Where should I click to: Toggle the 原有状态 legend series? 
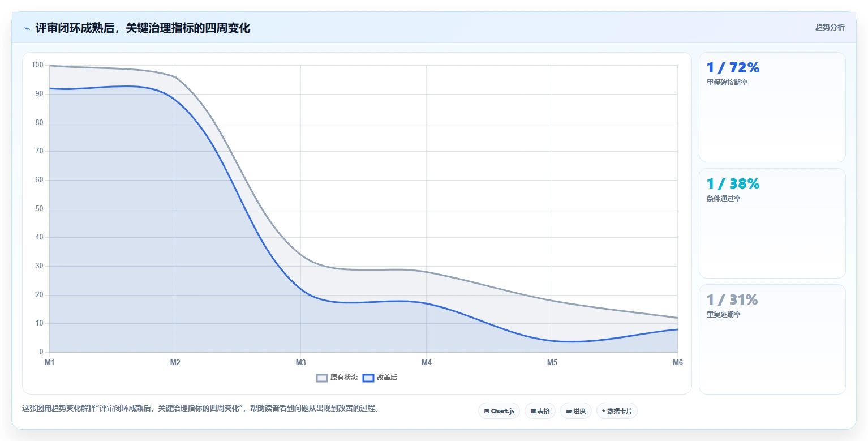(x=337, y=378)
